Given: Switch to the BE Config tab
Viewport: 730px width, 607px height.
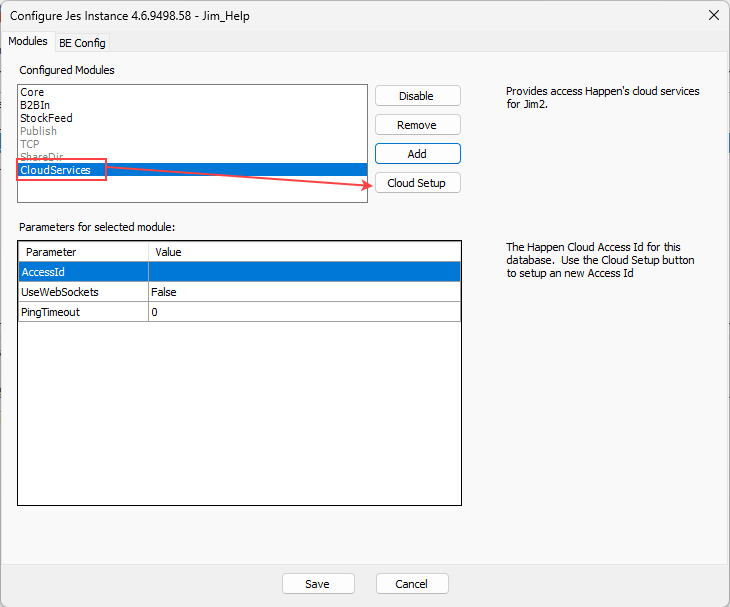Looking at the screenshot, I should 82,43.
